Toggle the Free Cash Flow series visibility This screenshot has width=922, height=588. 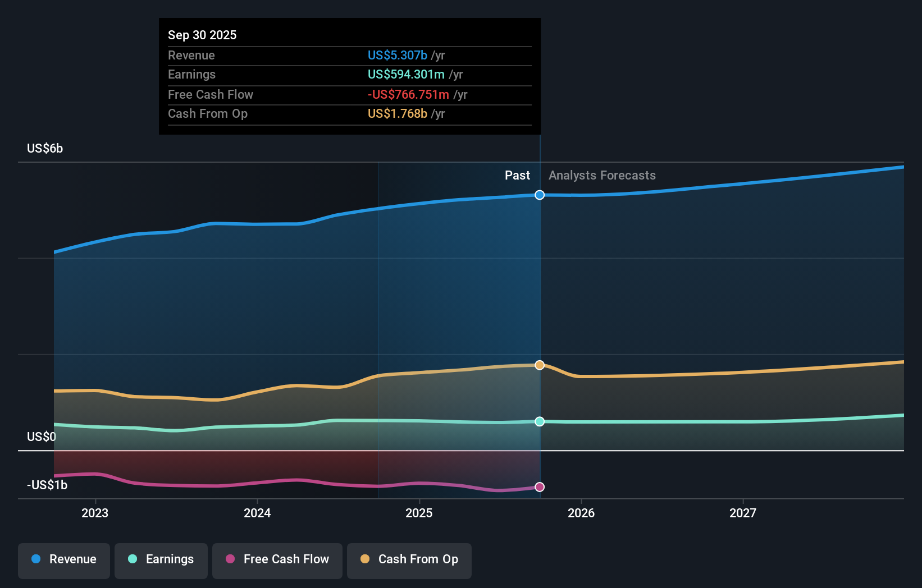277,560
